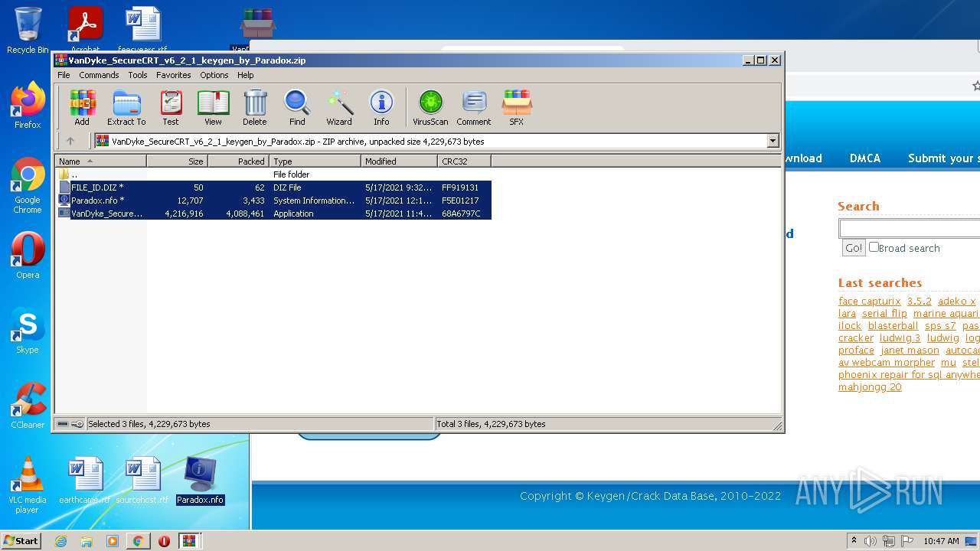Open the VLC media player desktop icon
Image resolution: width=980 pixels, height=551 pixels.
(28, 485)
